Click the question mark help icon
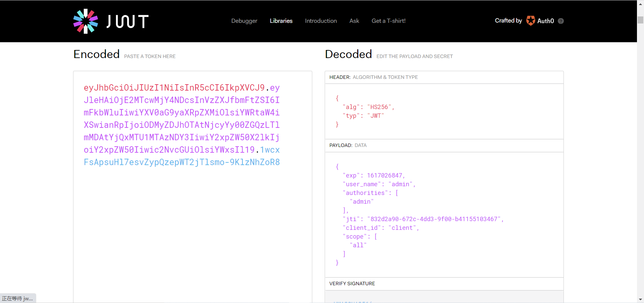This screenshot has height=303, width=644. pos(560,21)
